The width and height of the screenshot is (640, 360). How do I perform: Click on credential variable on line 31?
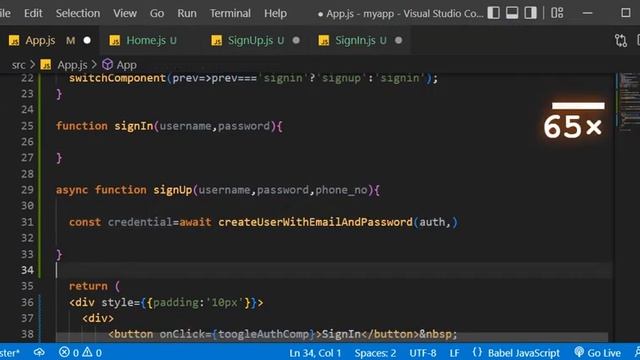pyautogui.click(x=140, y=222)
